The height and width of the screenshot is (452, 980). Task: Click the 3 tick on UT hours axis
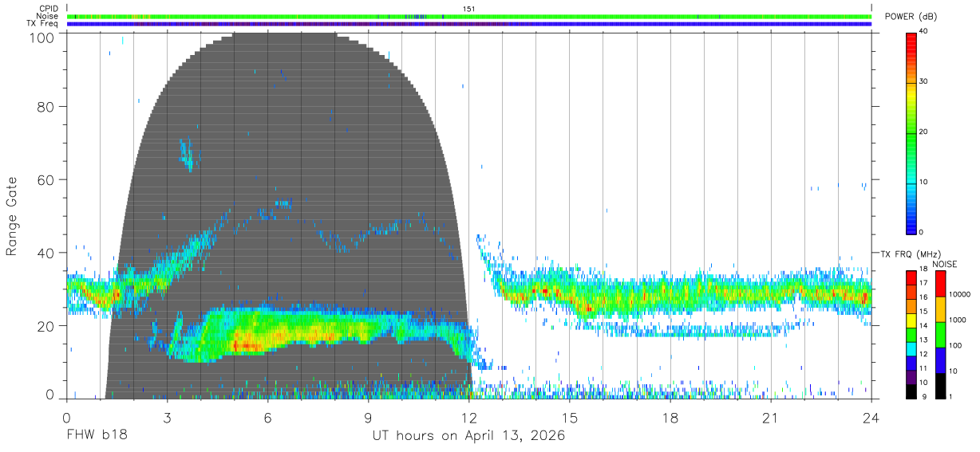[x=167, y=418]
